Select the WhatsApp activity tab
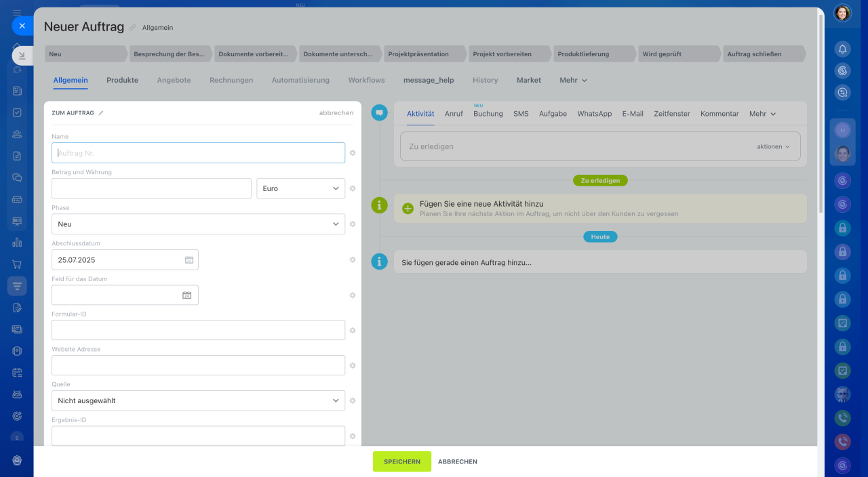The width and height of the screenshot is (868, 477). click(595, 114)
